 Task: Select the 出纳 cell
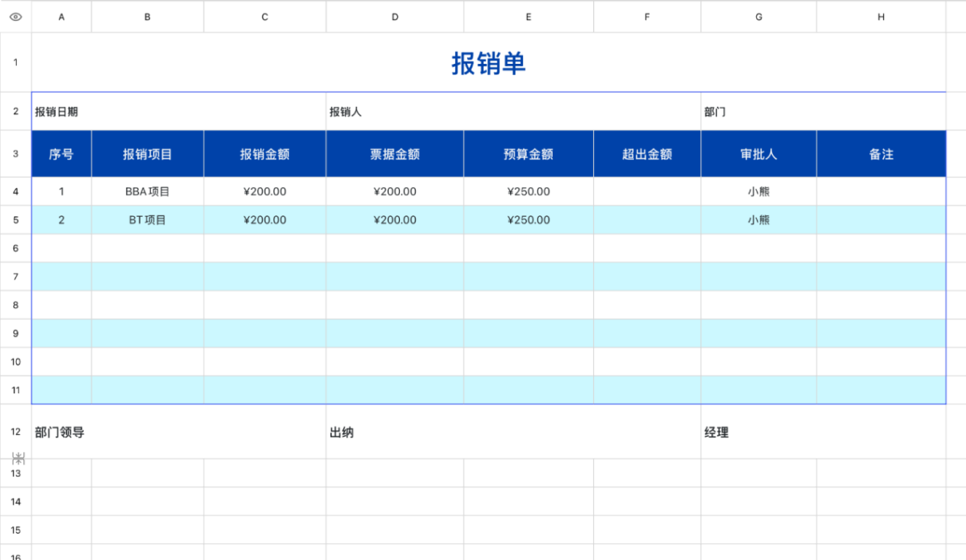(342, 432)
